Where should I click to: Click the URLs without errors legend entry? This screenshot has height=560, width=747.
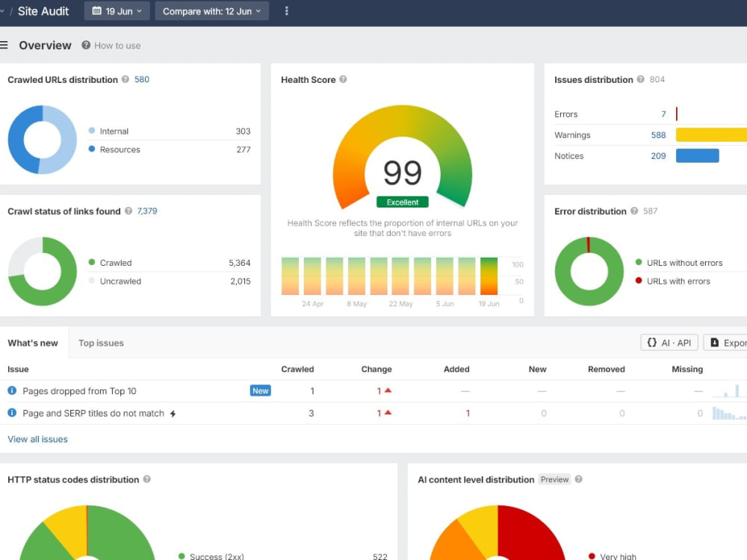[679, 263]
